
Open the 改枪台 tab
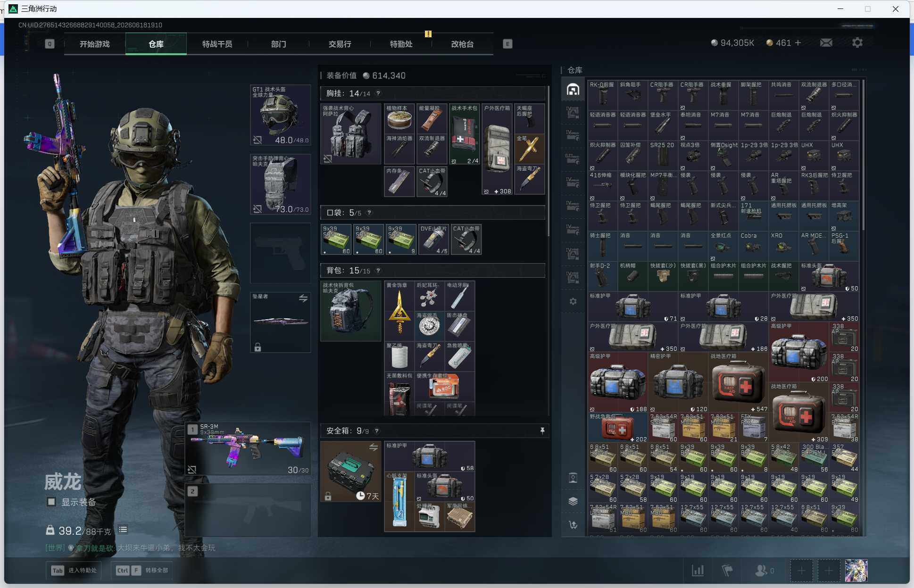[462, 44]
